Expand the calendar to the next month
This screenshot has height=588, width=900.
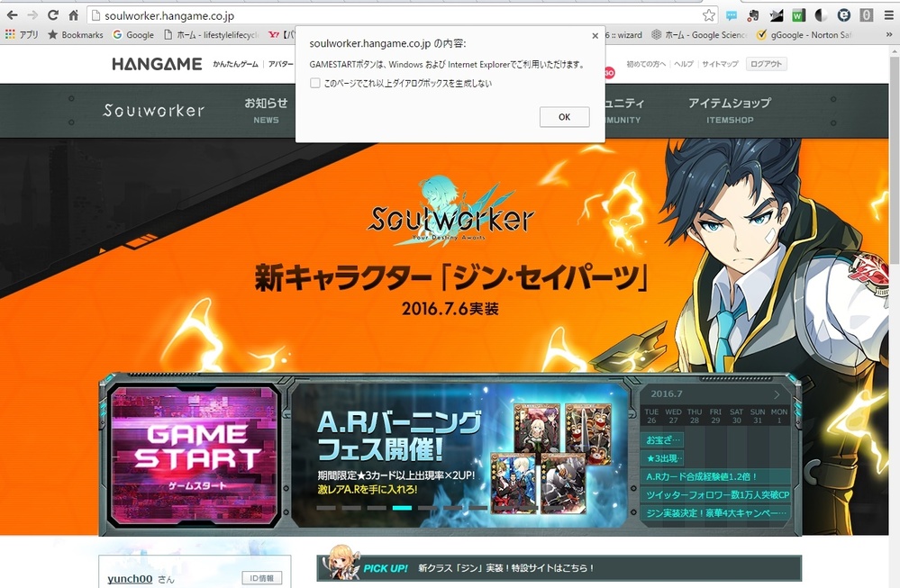click(x=777, y=394)
